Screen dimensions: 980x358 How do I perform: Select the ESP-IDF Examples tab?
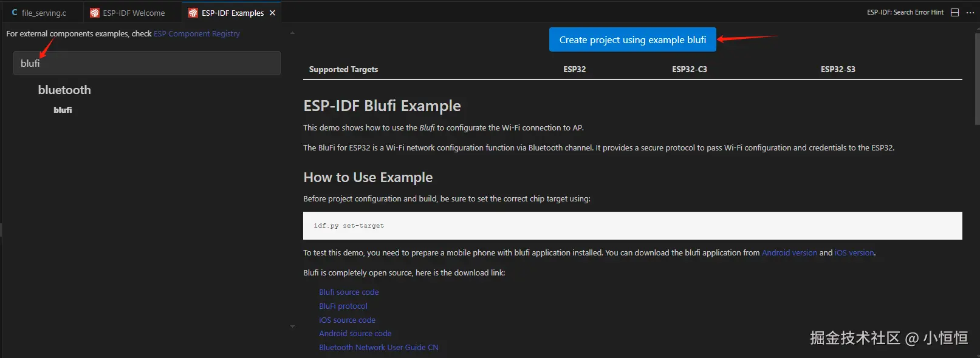coord(233,13)
